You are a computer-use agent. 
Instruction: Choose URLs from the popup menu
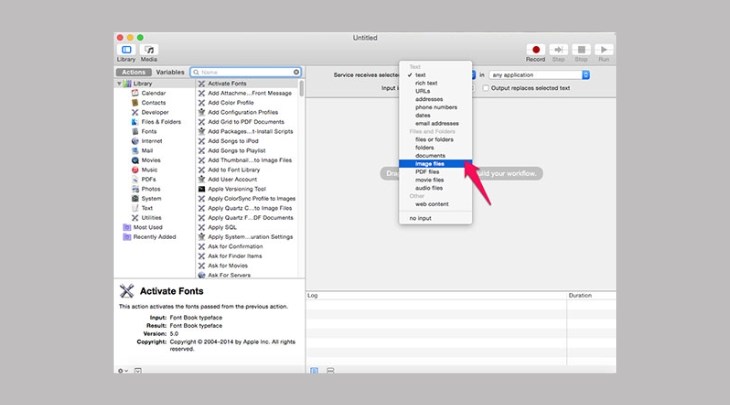pos(435,91)
